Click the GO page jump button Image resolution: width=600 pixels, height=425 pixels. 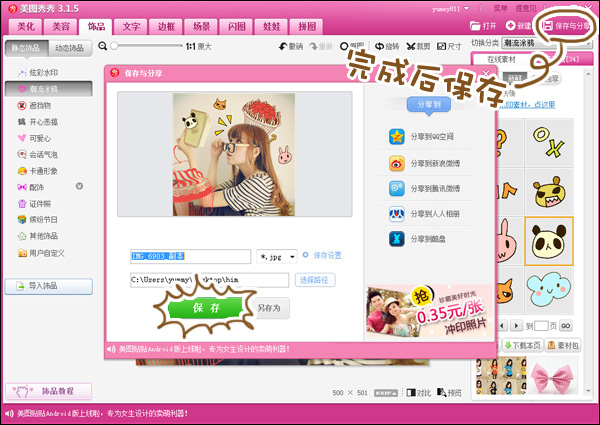566,326
